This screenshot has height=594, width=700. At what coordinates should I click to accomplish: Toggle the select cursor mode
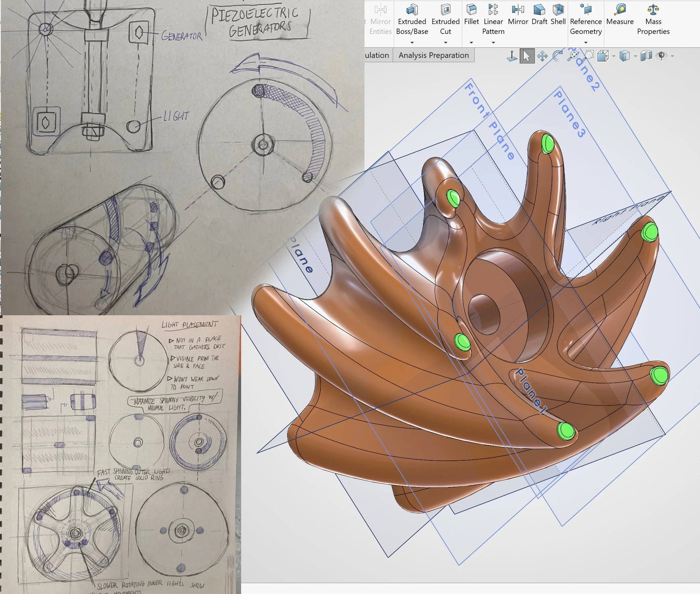coord(527,56)
